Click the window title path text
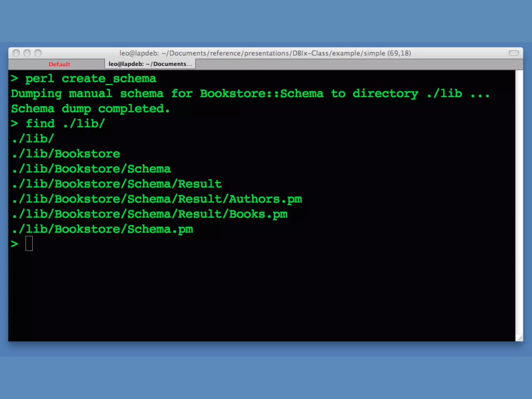This screenshot has width=532, height=399. tap(265, 53)
